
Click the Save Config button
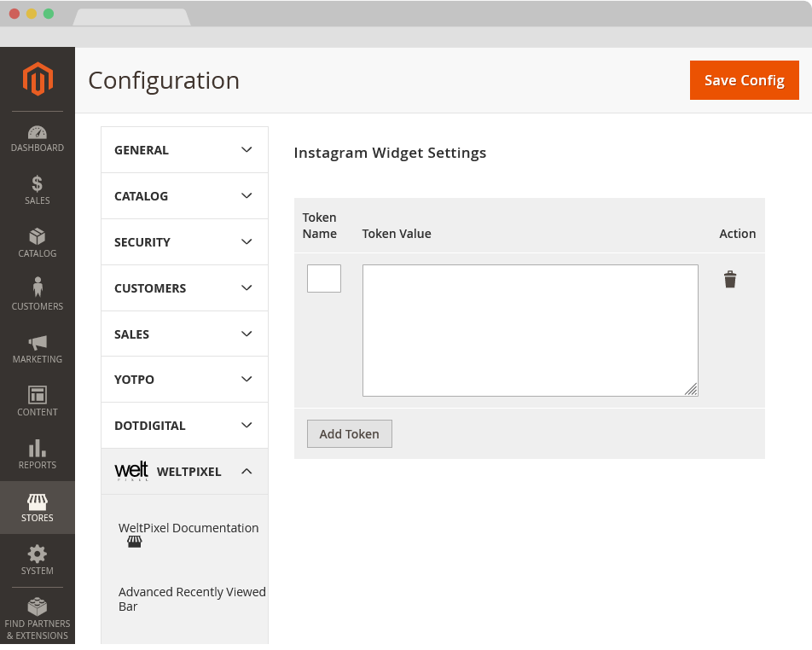[x=744, y=80]
